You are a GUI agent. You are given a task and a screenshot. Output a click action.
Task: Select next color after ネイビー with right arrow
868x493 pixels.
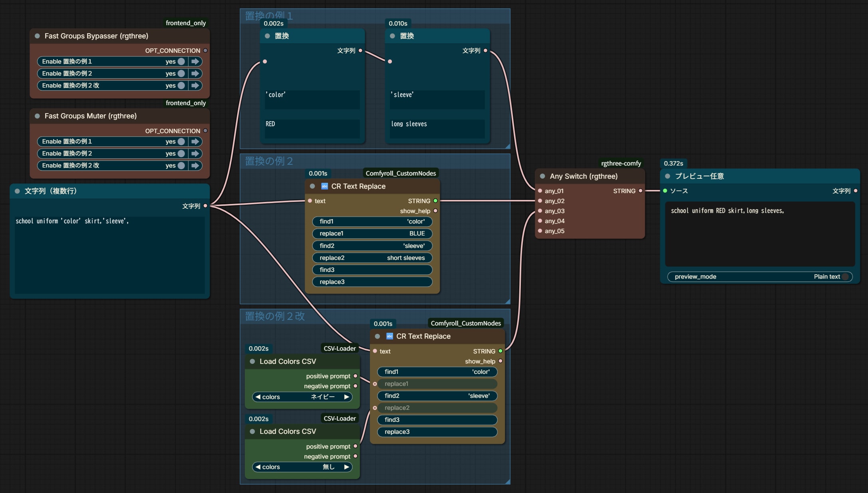347,397
